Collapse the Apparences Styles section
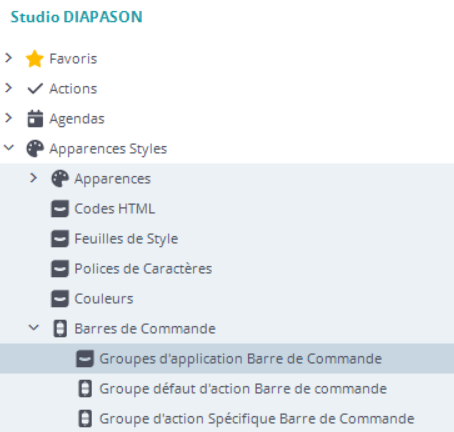 [x=9, y=147]
